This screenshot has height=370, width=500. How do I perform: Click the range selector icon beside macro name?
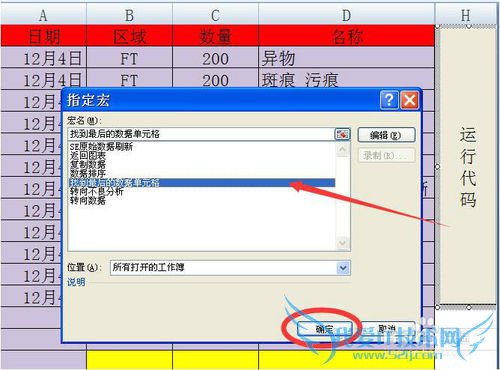[x=342, y=134]
